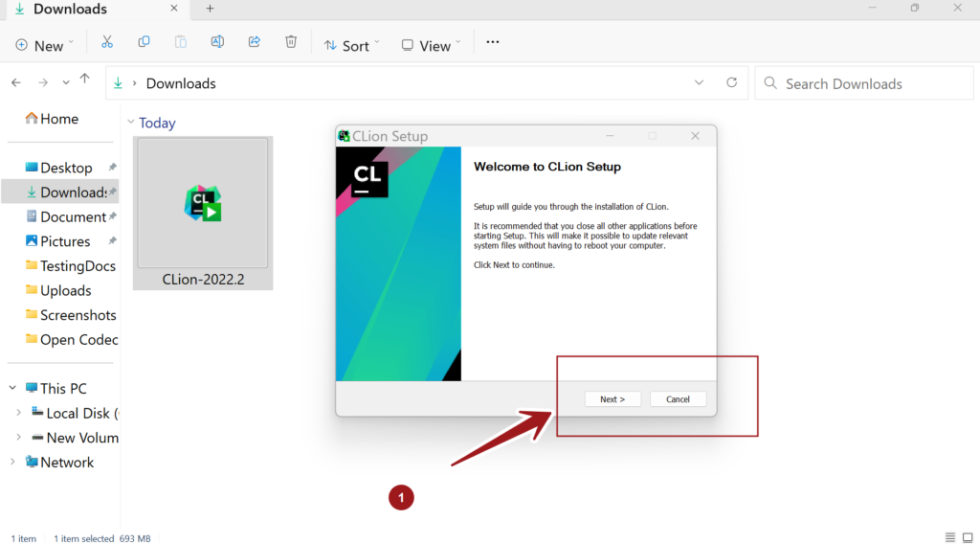Click the Copy icon in toolbar
The height and width of the screenshot is (544, 980).
pyautogui.click(x=144, y=43)
